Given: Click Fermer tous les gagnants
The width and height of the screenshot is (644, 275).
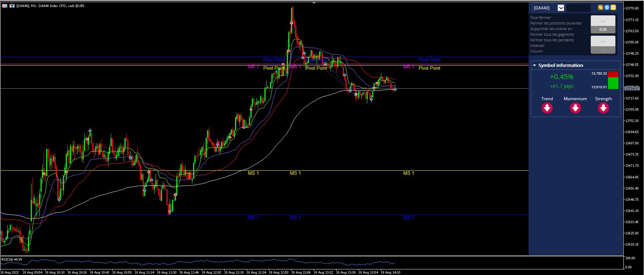Looking at the screenshot, I should coord(552,34).
